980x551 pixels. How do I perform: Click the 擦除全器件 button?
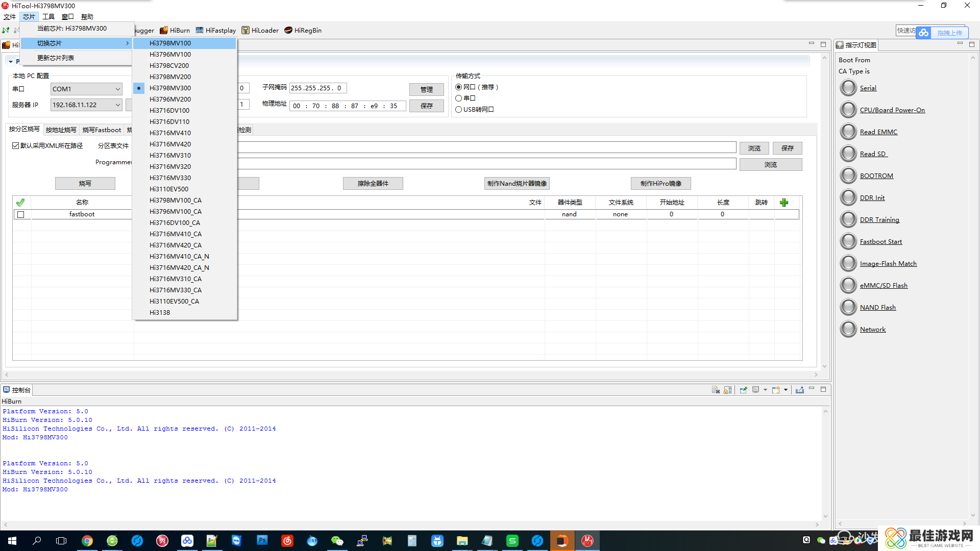(373, 184)
